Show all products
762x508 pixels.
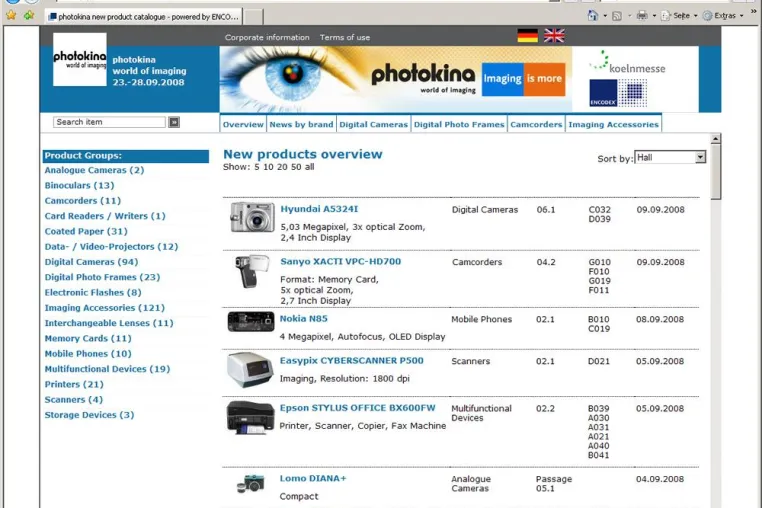(310, 167)
